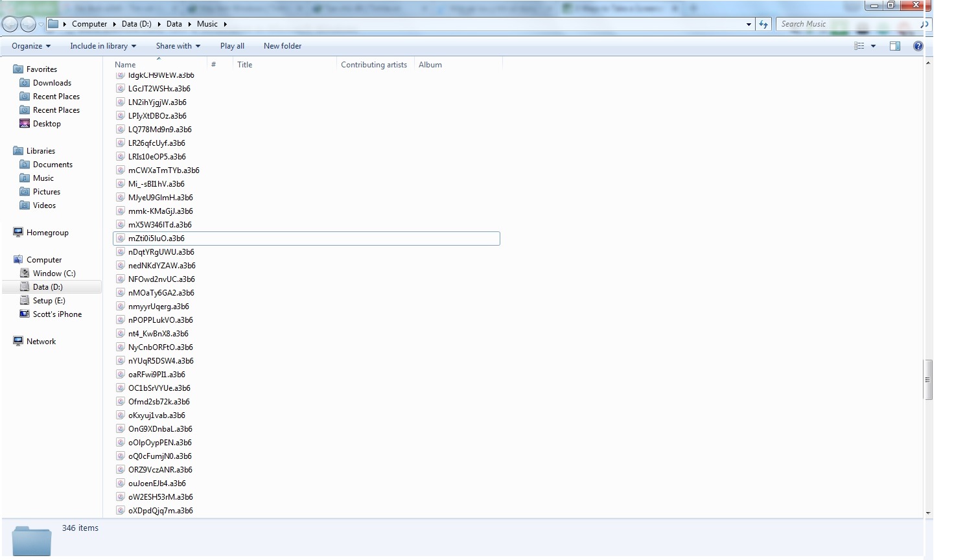
Task: Open the address bar history dropdown
Action: [749, 24]
